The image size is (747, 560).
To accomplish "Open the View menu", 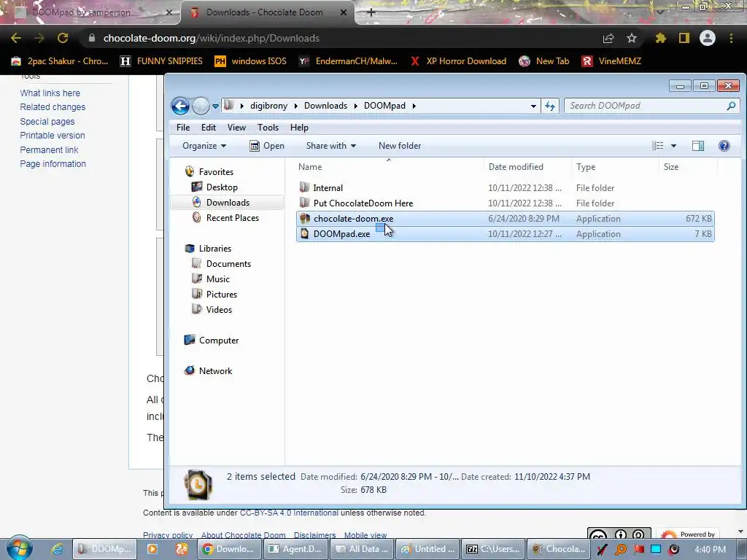I will pos(236,128).
